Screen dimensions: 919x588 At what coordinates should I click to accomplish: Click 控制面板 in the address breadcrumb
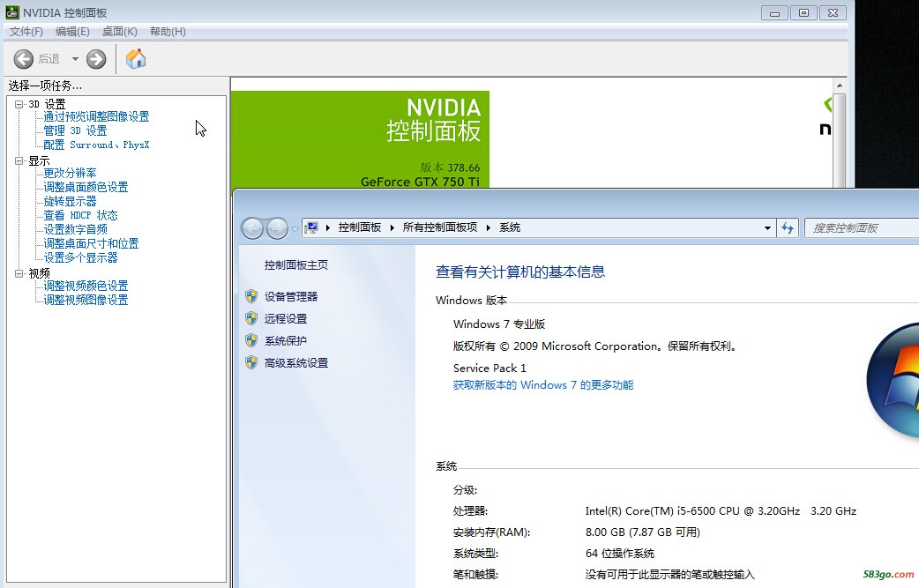[359, 227]
